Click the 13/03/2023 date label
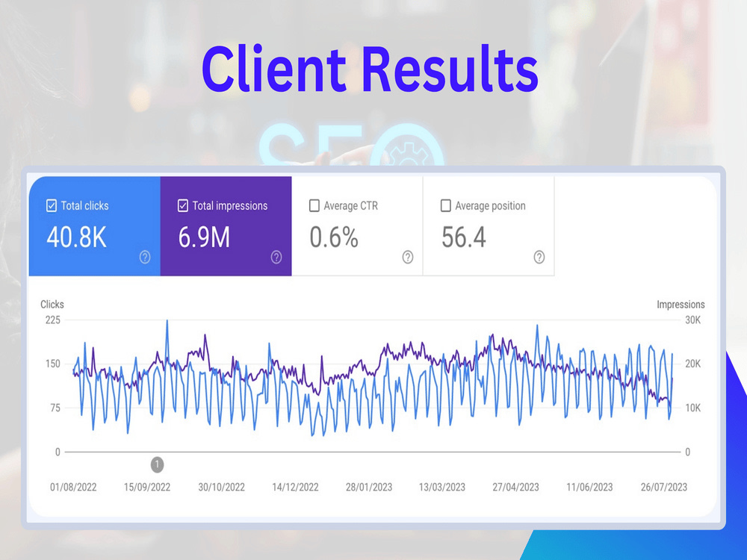747x560 pixels. tap(442, 487)
